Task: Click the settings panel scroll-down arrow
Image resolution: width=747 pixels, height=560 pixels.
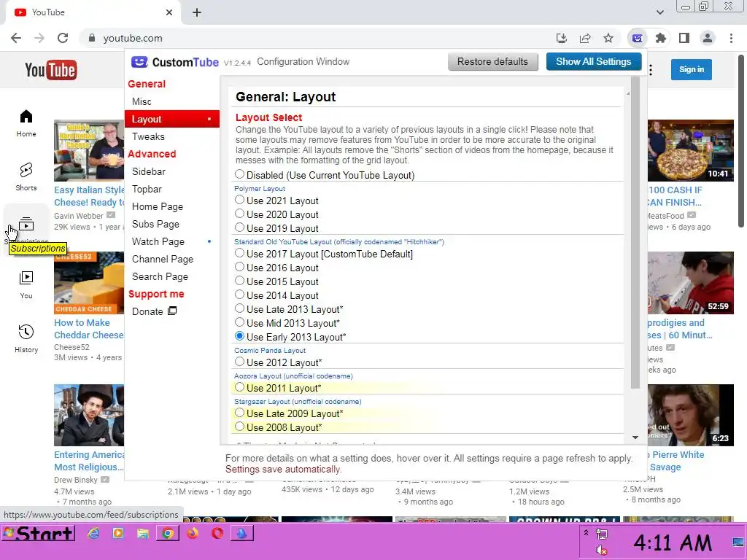Action: click(x=635, y=437)
